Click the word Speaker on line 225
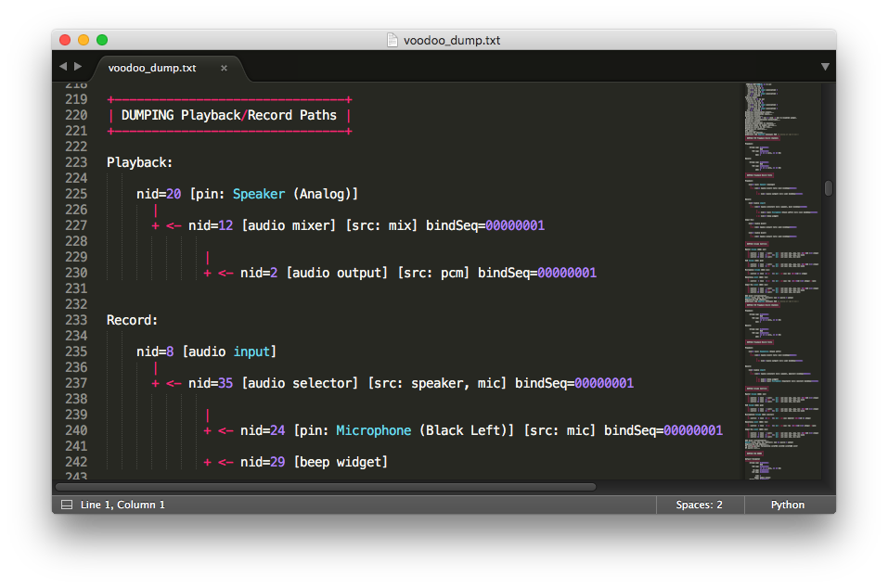This screenshot has width=888, height=588. tap(259, 194)
